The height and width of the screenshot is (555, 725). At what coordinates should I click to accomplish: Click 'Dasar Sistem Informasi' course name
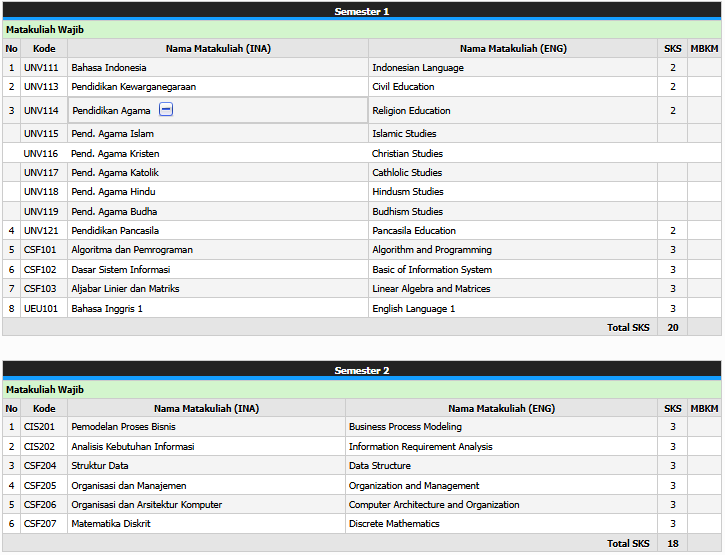[121, 270]
